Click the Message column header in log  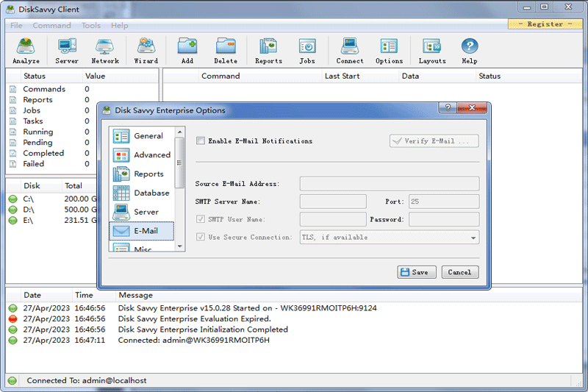point(136,295)
